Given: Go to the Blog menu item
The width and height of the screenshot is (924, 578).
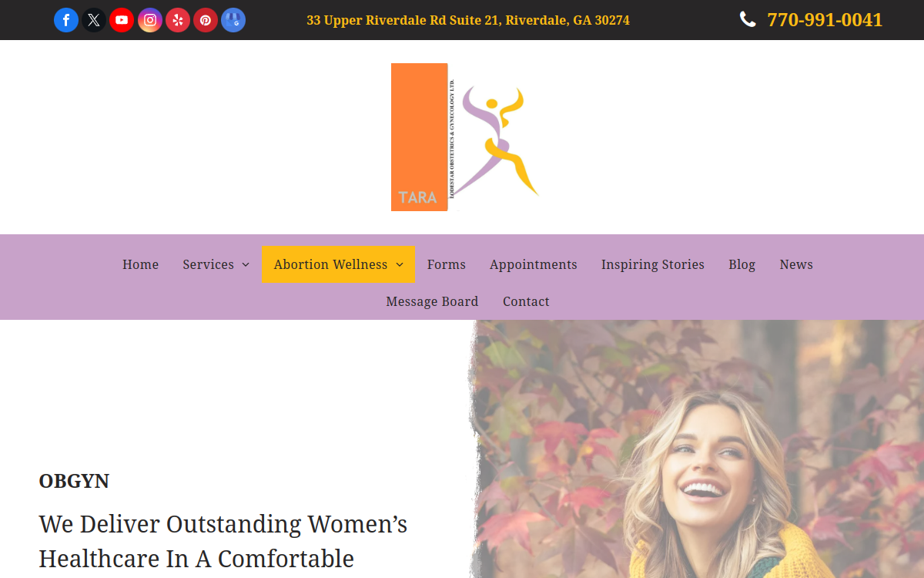Looking at the screenshot, I should click(x=742, y=264).
